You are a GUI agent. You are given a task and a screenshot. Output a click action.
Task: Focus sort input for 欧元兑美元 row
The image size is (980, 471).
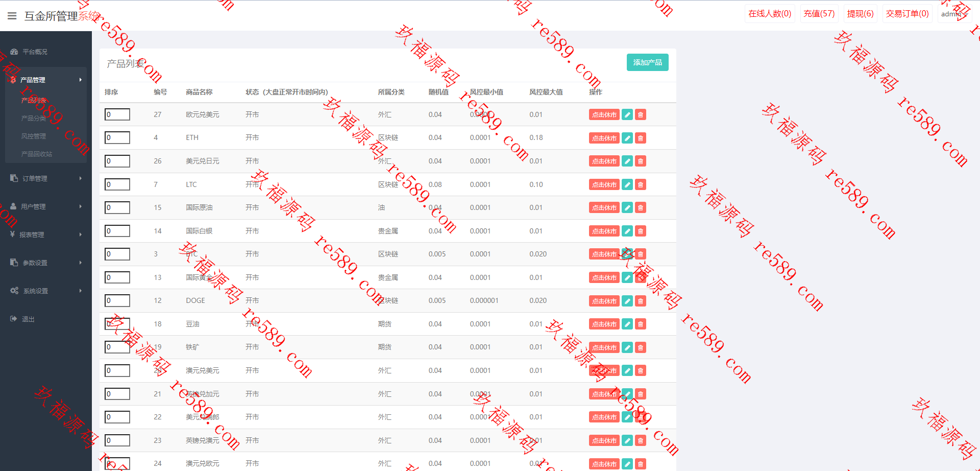click(x=117, y=114)
